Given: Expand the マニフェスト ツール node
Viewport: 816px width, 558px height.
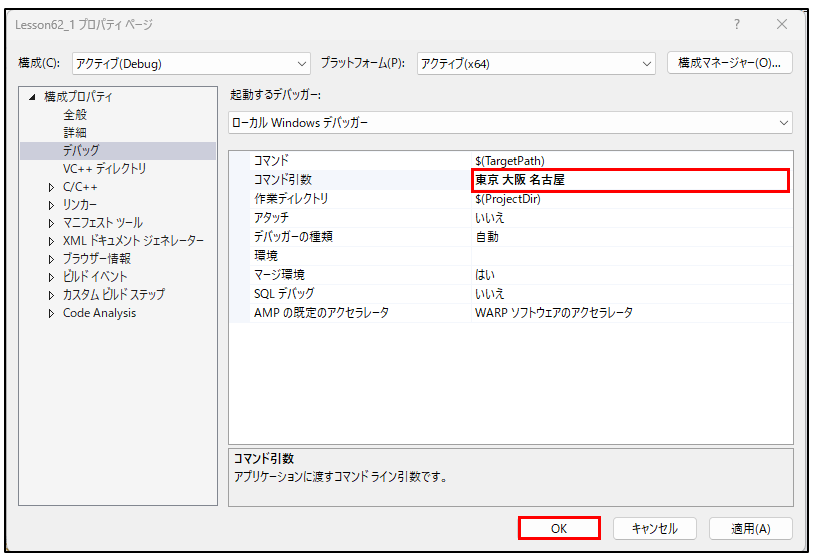Looking at the screenshot, I should 51,223.
